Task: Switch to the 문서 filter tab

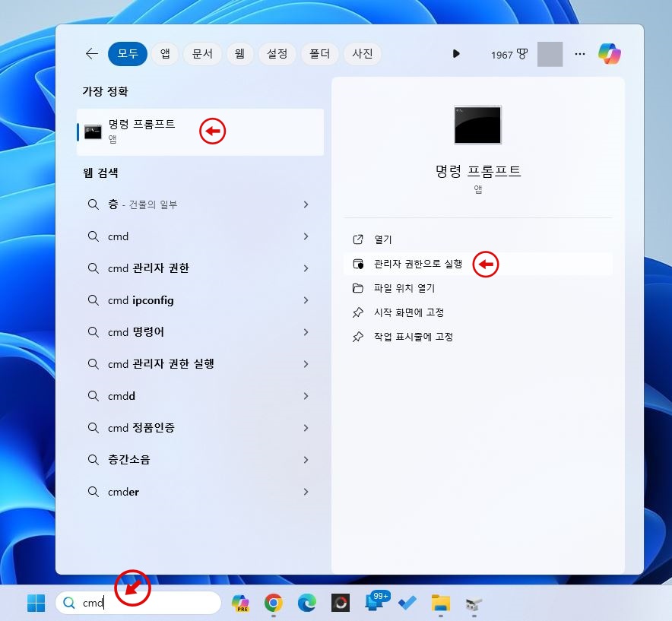Action: click(202, 53)
